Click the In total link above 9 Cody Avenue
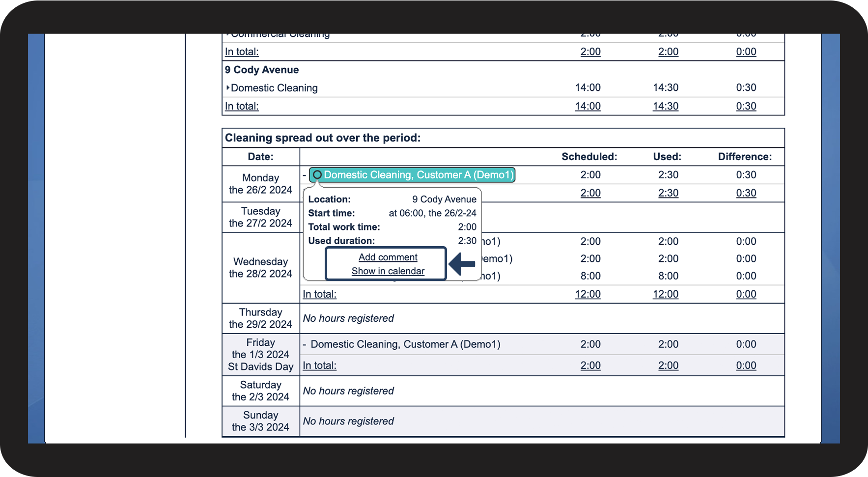868x477 pixels. (x=242, y=52)
